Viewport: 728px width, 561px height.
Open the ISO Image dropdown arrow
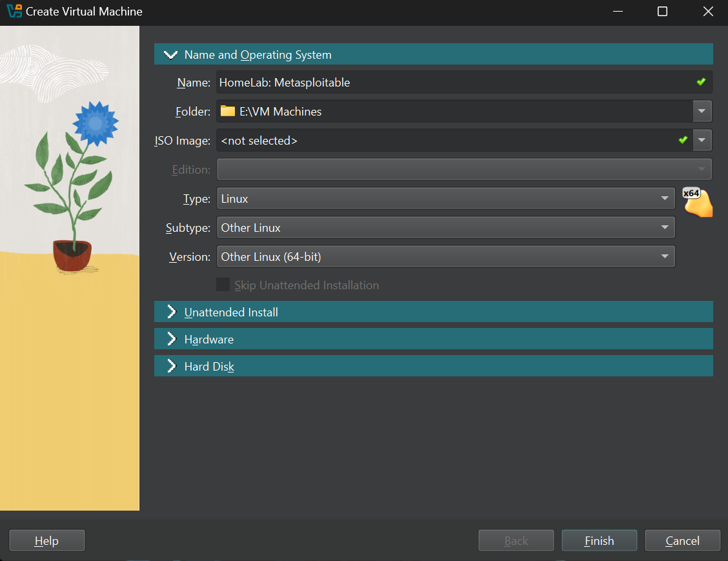[702, 140]
